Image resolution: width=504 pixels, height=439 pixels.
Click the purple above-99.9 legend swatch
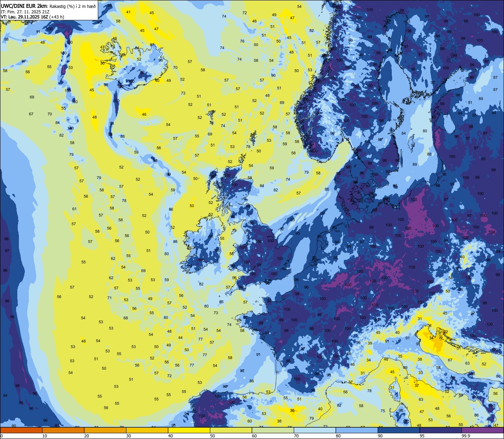(x=482, y=430)
